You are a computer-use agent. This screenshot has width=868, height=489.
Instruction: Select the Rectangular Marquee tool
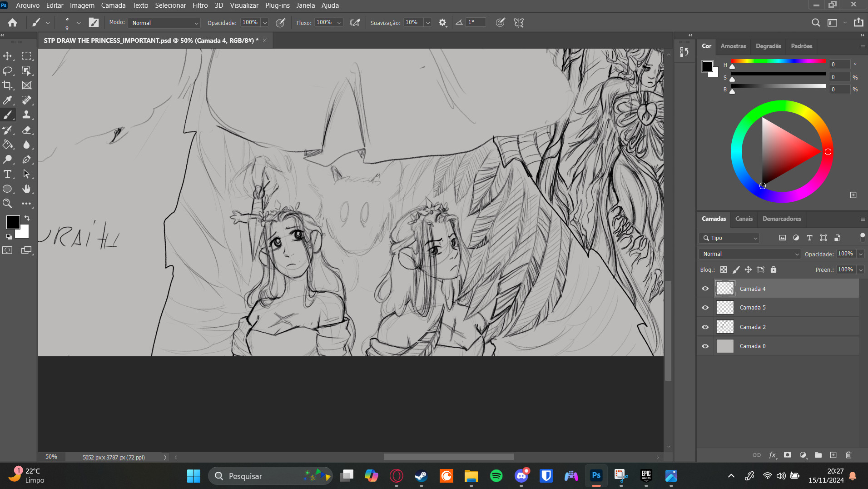tap(27, 56)
